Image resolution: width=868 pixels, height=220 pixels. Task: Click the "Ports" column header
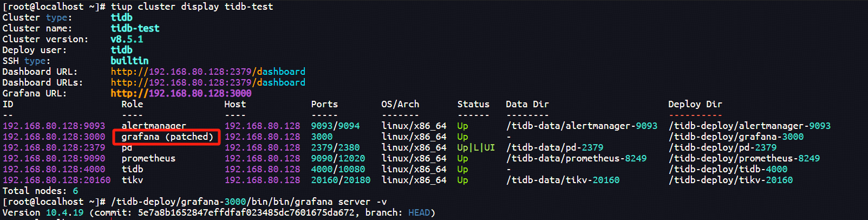[324, 104]
